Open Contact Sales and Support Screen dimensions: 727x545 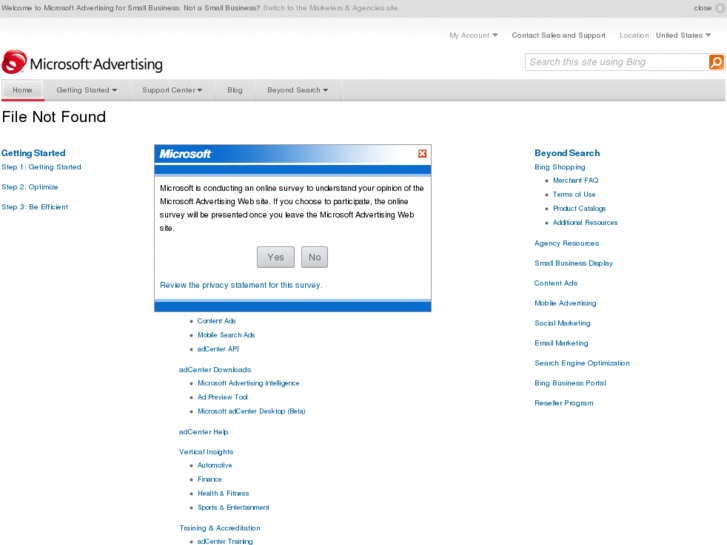point(558,35)
